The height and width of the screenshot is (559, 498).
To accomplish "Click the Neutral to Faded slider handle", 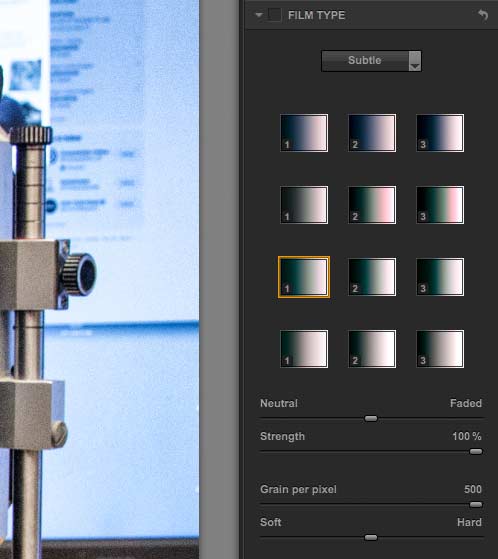I will pyautogui.click(x=371, y=419).
